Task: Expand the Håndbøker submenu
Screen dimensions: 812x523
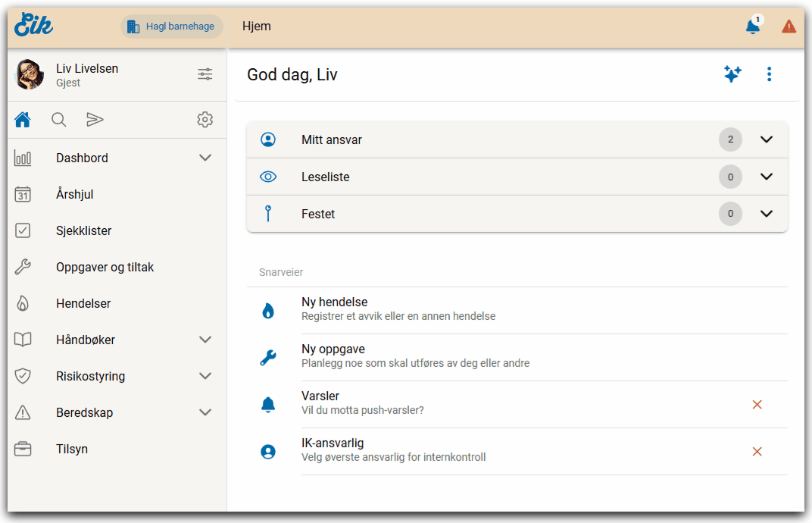Action: 205,340
